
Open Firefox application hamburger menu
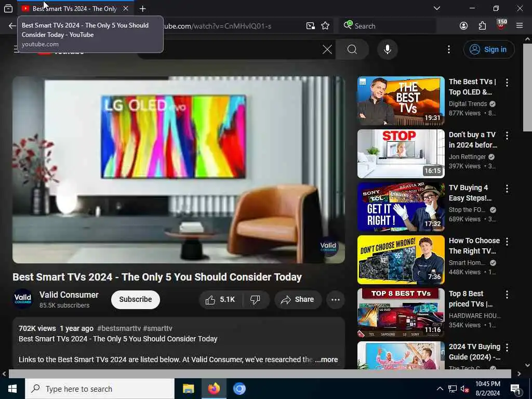519,26
